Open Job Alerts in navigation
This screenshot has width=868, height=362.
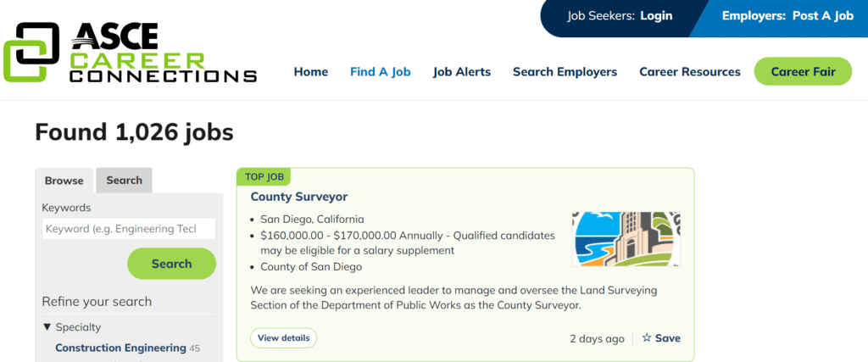462,72
